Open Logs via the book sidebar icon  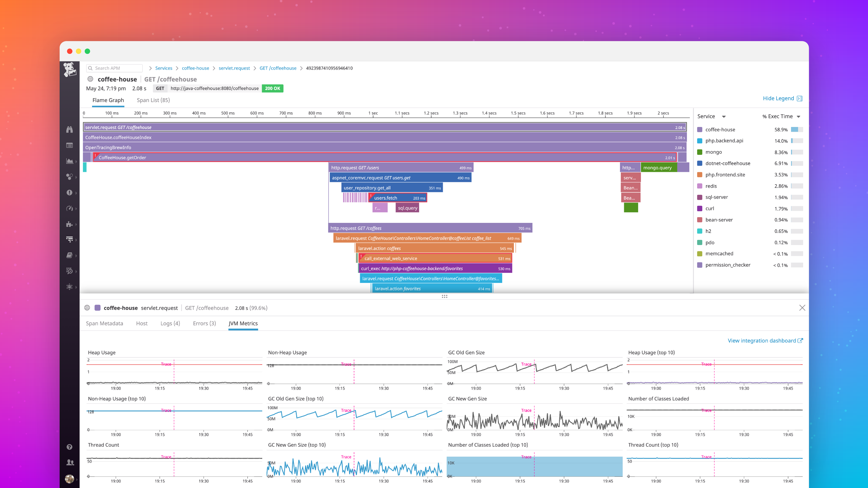[70, 255]
